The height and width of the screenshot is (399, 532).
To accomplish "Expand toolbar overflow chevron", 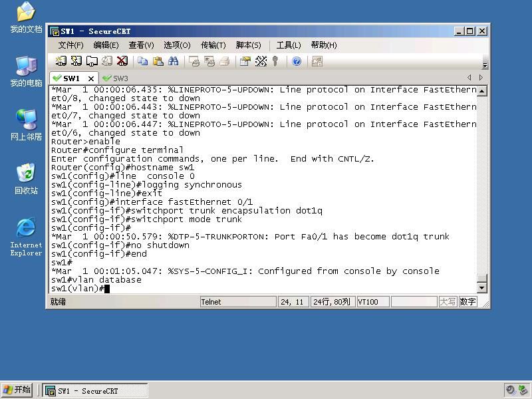I will pos(485,65).
